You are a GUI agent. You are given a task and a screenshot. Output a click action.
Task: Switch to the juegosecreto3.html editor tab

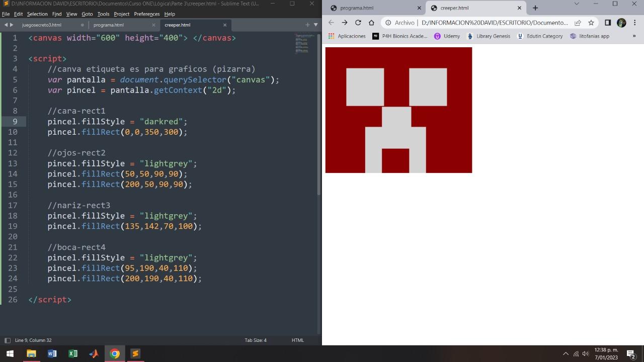tap(42, 25)
